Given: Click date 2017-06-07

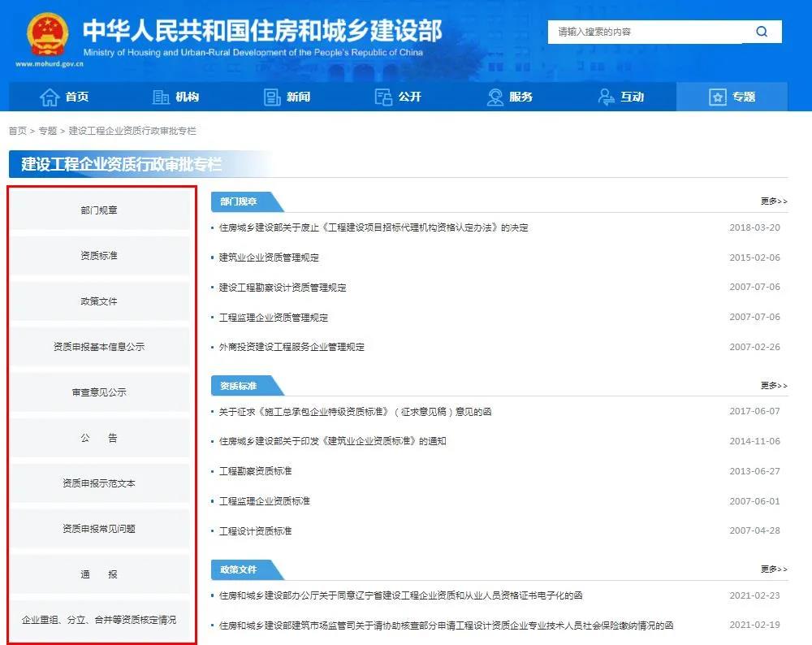Looking at the screenshot, I should click(x=754, y=411).
